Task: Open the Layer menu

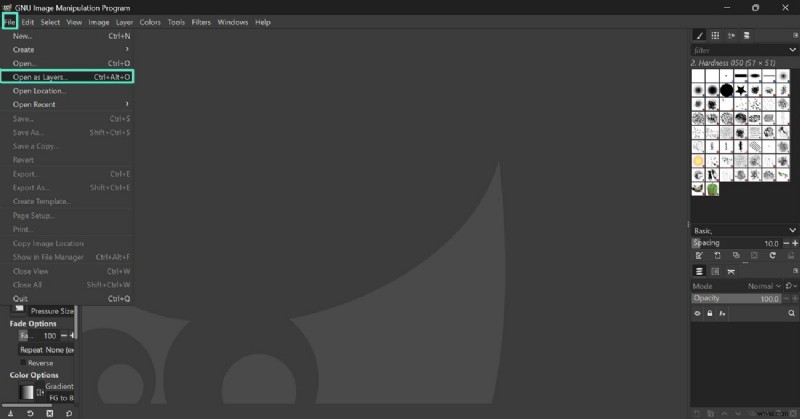Action: coord(124,22)
